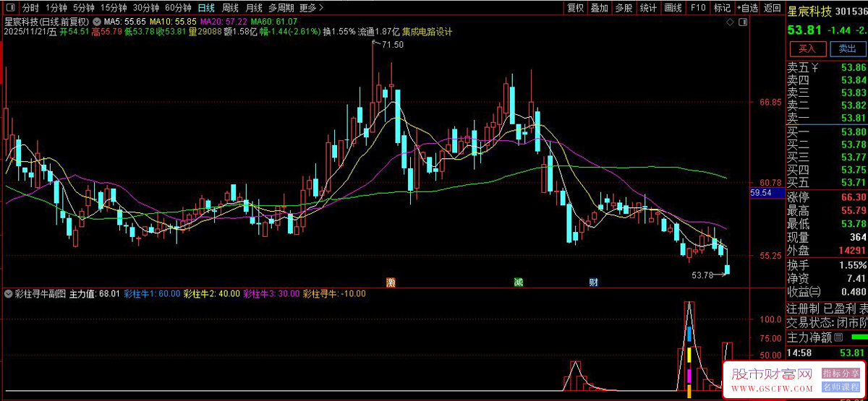Expand the 彩柱寻牛副图 indicator dropdown
Image resolution: width=868 pixels, height=401 pixels.
tap(9, 294)
